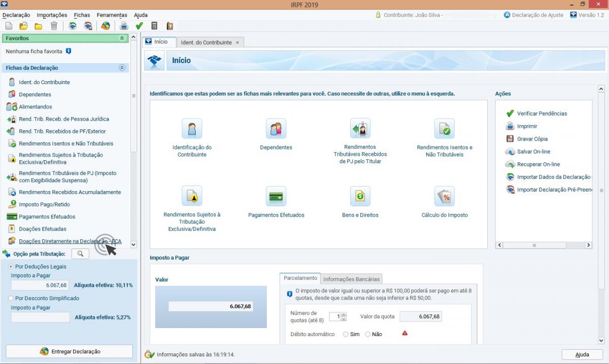Open the calculator from the toolbar

coord(155,26)
